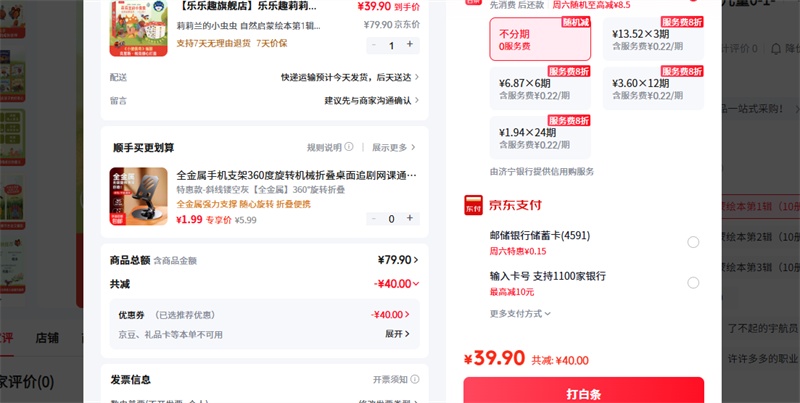Increase the phone stand quantity with its plus icon
800x403 pixels.
pyautogui.click(x=410, y=218)
